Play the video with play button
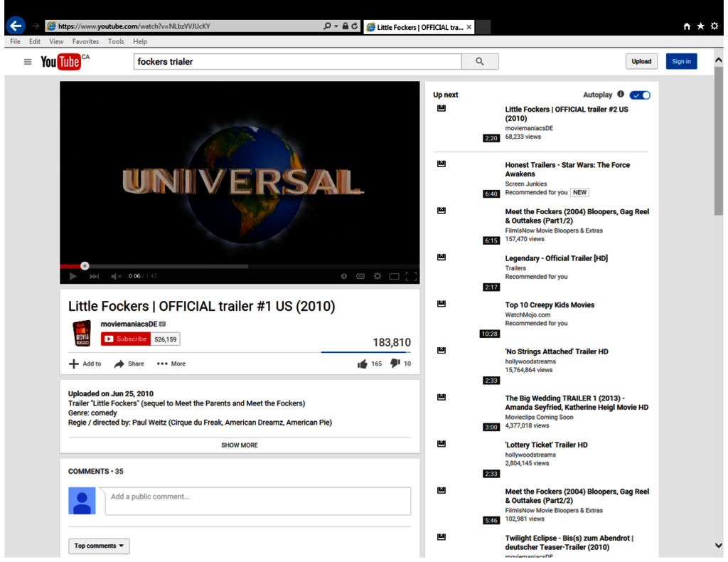This screenshot has width=728, height=562. [x=73, y=276]
